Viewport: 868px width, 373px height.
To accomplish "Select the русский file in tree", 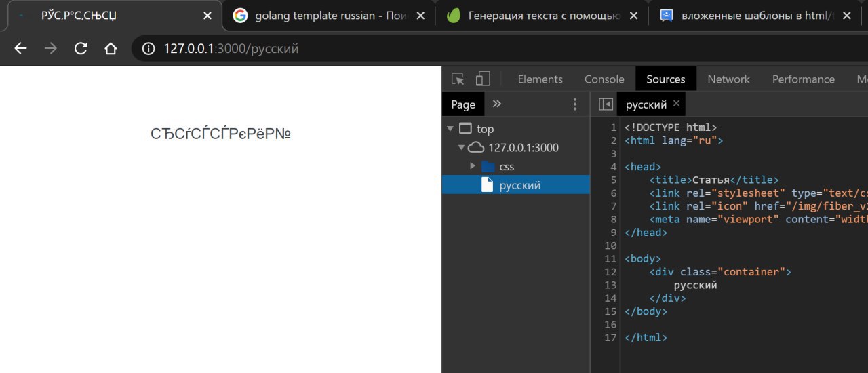I will (x=519, y=185).
